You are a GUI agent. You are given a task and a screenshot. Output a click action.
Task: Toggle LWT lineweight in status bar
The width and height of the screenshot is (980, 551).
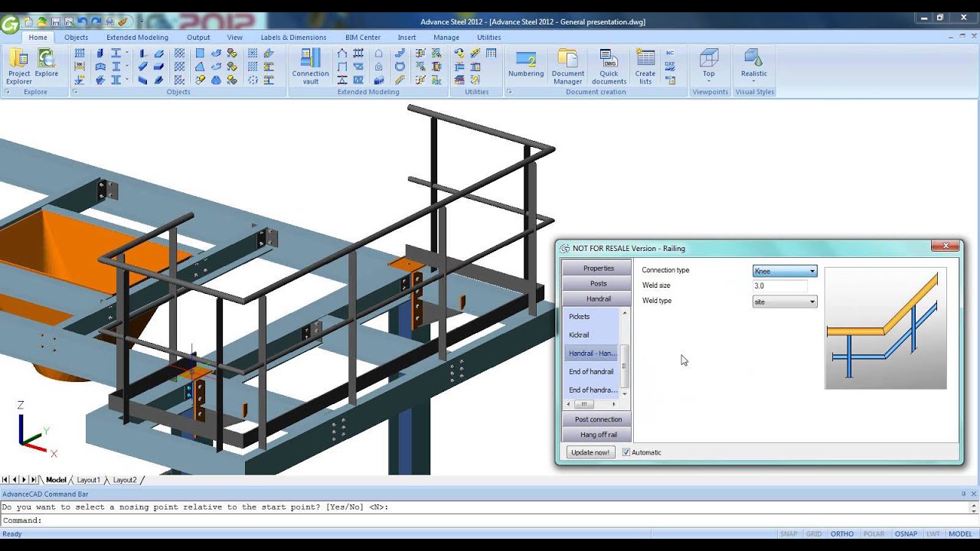(x=933, y=534)
